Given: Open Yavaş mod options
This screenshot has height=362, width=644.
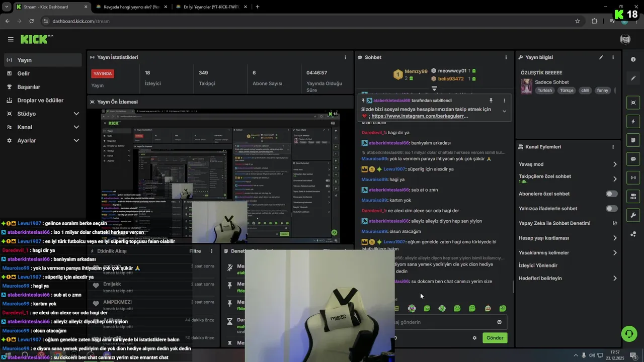Looking at the screenshot, I should point(568,164).
